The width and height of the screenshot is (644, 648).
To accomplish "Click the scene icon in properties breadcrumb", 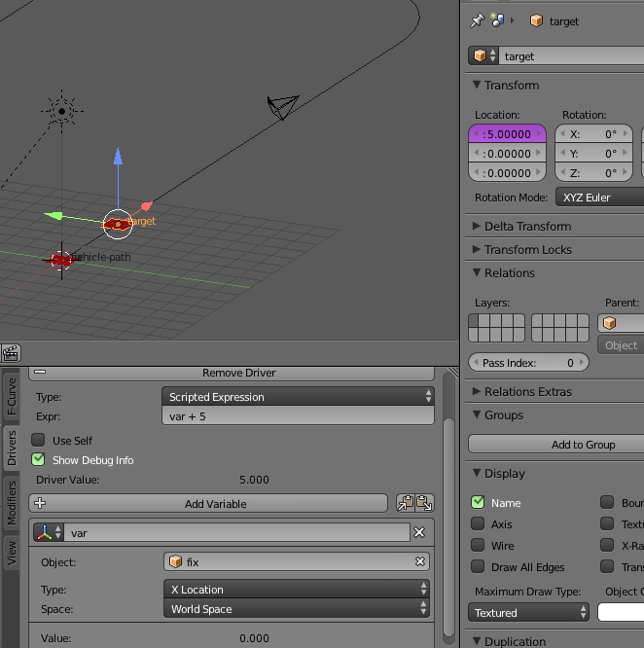I will click(x=498, y=20).
